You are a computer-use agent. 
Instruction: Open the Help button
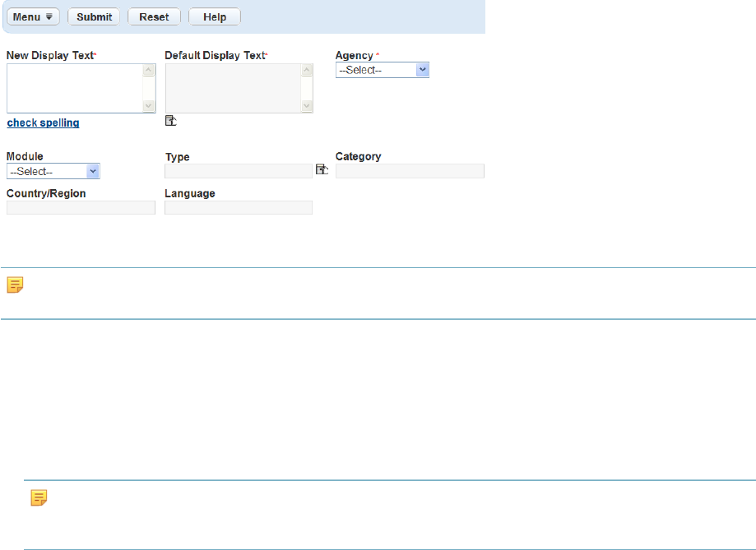(x=215, y=17)
